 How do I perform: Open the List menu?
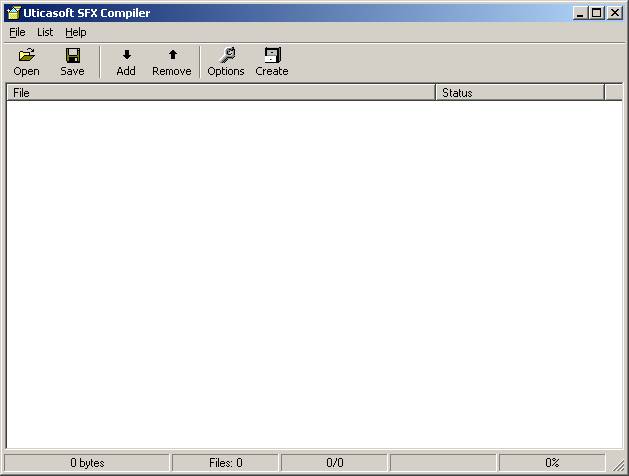(x=45, y=32)
